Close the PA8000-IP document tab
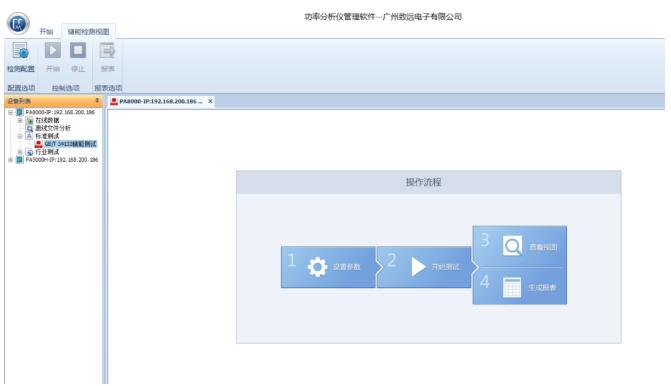Viewport: 671px width, 386px height. point(210,101)
